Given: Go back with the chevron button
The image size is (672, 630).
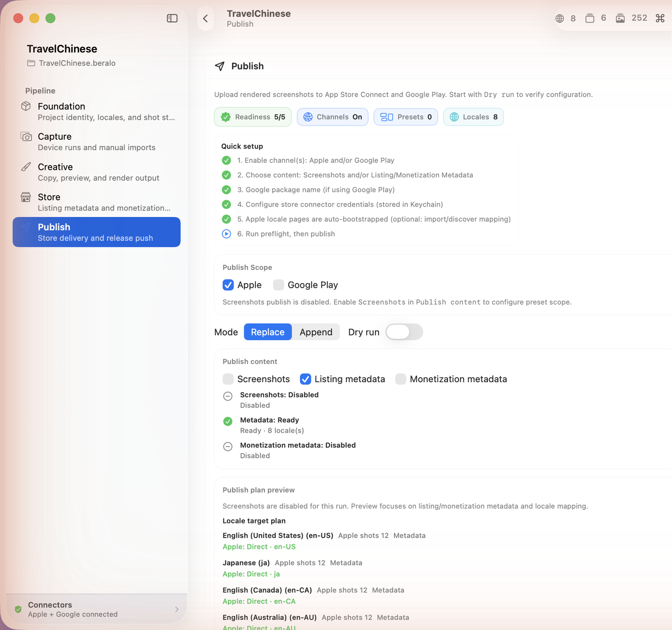Looking at the screenshot, I should [205, 19].
